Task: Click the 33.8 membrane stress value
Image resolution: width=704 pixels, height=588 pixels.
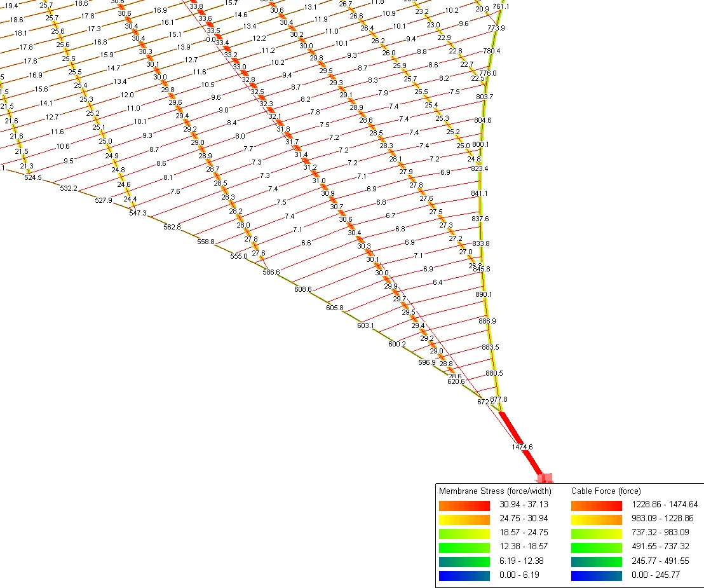Action: [196, 7]
